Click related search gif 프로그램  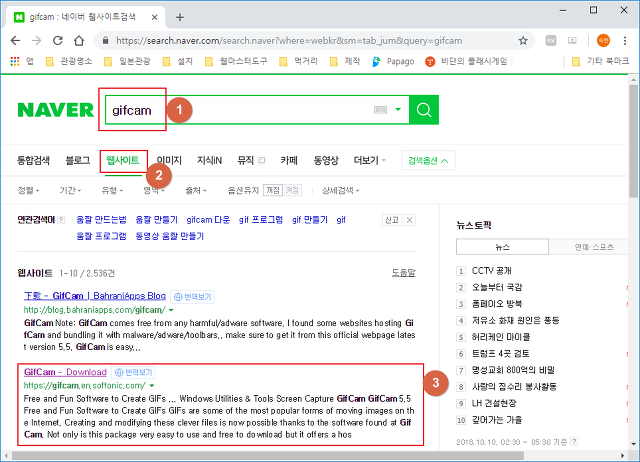click(261, 220)
